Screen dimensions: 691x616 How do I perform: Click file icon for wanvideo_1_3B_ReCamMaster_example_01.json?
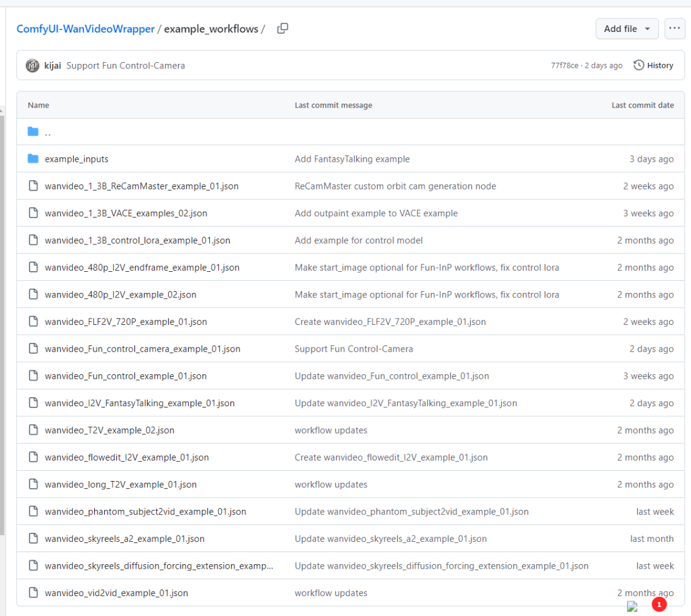tap(33, 186)
